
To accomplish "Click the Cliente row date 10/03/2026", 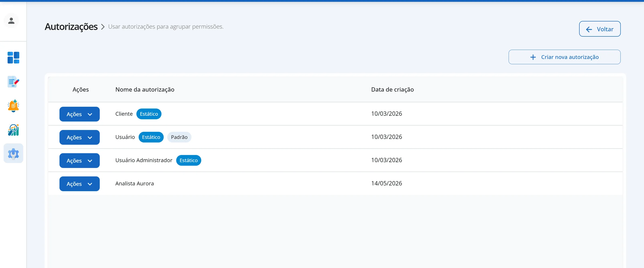I will point(387,114).
